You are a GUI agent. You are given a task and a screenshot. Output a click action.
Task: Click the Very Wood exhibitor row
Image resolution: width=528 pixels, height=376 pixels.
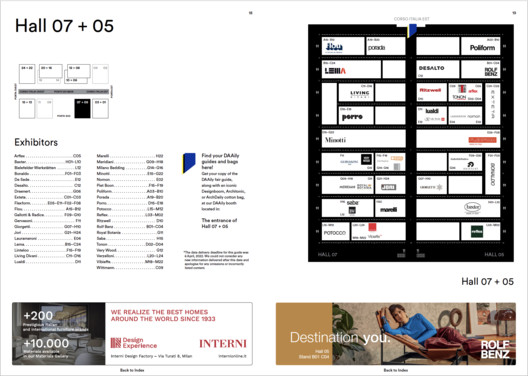point(130,250)
